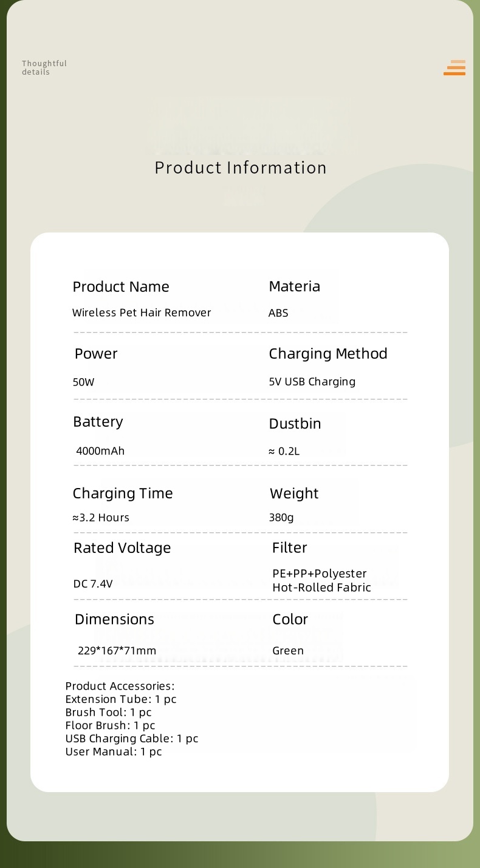Click 'Extension Tube: 1 pc' accessory line
480x868 pixels.
click(121, 699)
